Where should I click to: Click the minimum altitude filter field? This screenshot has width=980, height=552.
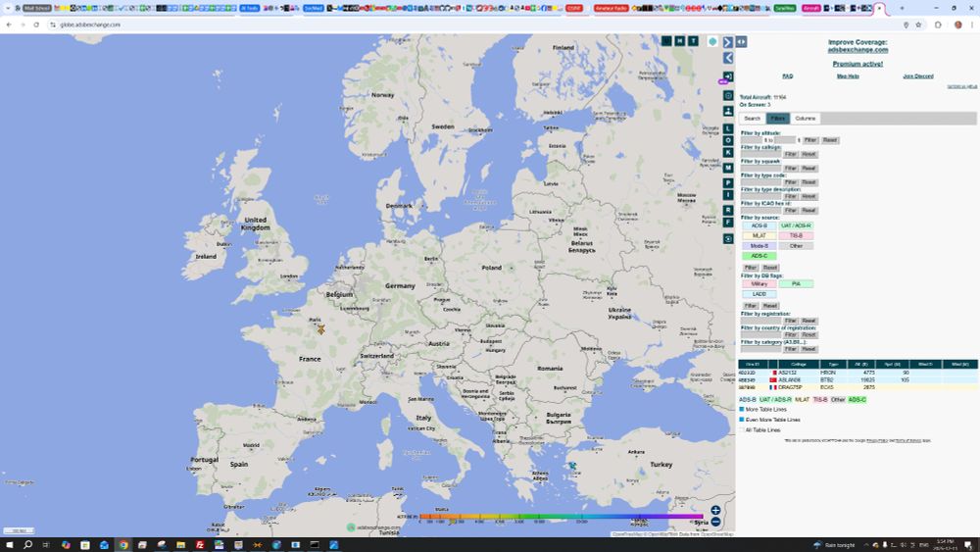tap(752, 140)
